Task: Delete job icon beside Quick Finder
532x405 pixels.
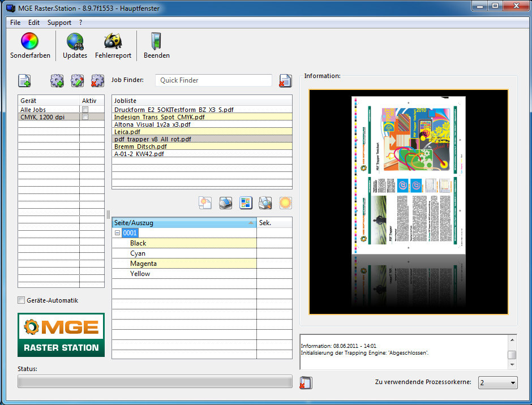Action: (x=285, y=81)
